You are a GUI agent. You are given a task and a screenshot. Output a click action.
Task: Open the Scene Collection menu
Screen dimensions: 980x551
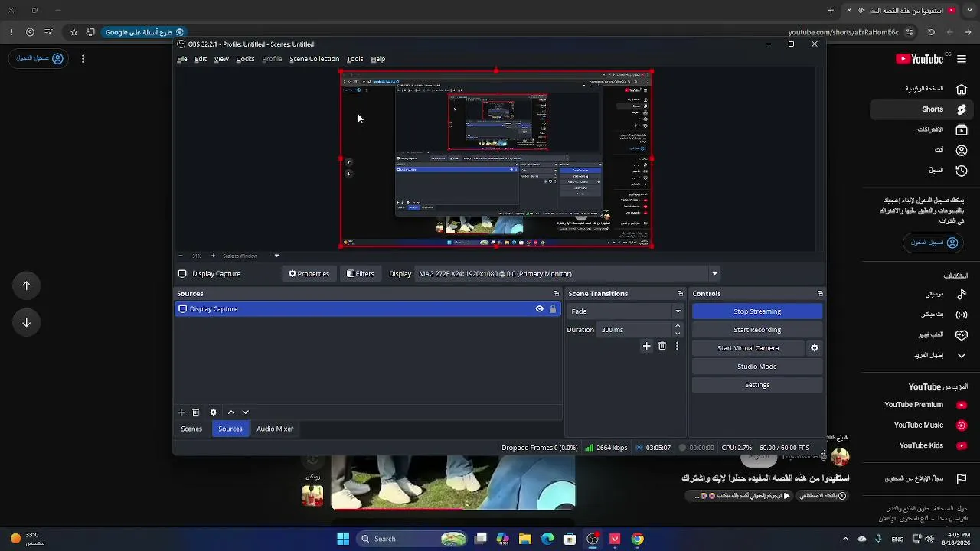(314, 59)
